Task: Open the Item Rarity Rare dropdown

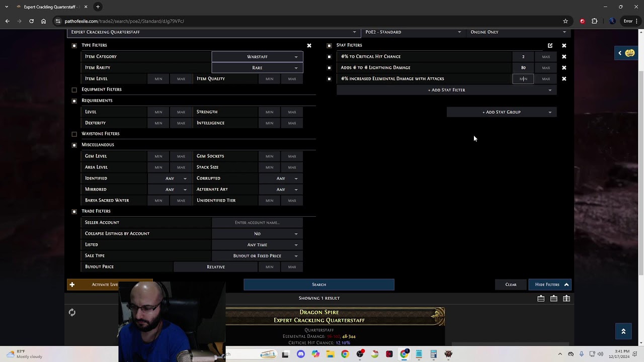Action: coord(257,67)
